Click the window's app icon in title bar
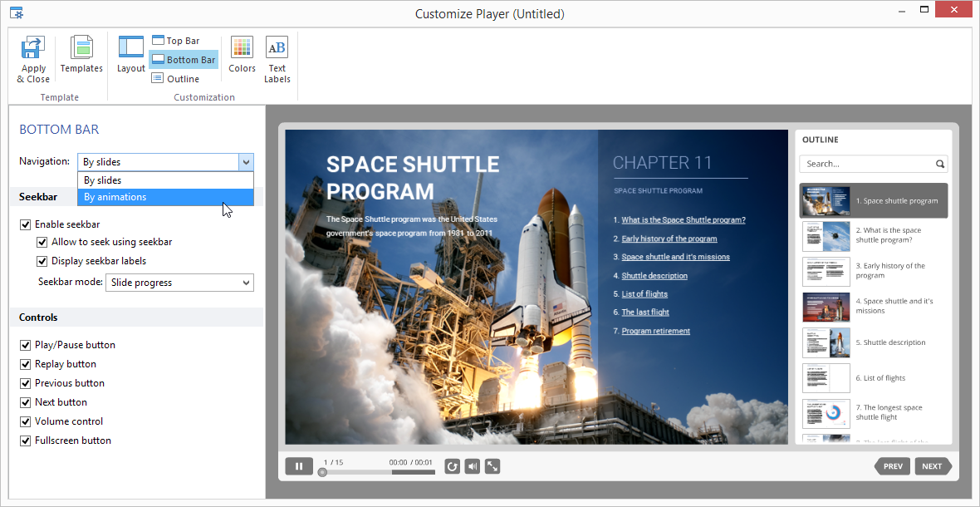Viewport: 980px width, 507px height. coord(17,12)
